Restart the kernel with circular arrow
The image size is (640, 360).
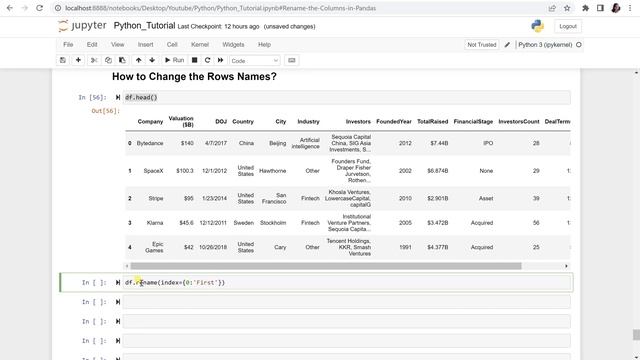click(207, 60)
